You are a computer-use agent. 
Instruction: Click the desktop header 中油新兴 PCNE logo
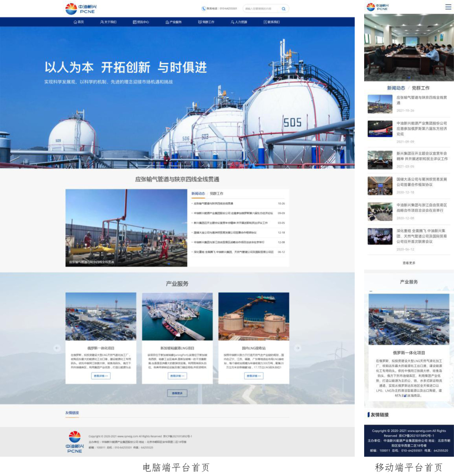[x=81, y=9]
